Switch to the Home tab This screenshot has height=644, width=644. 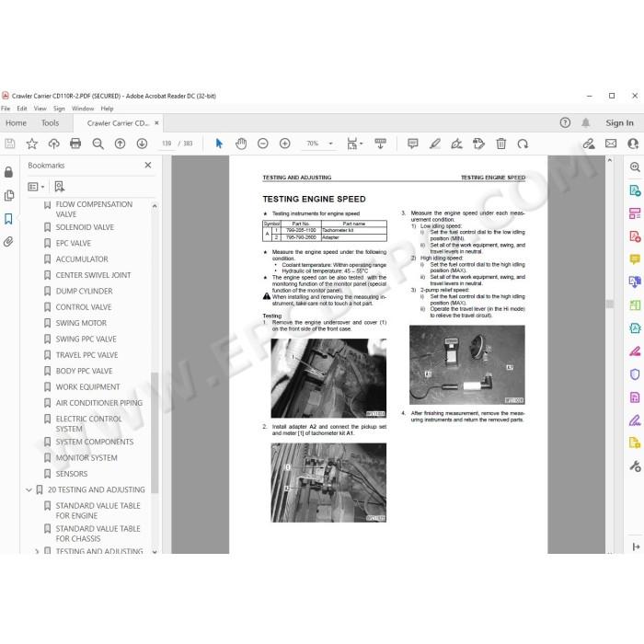coord(16,122)
